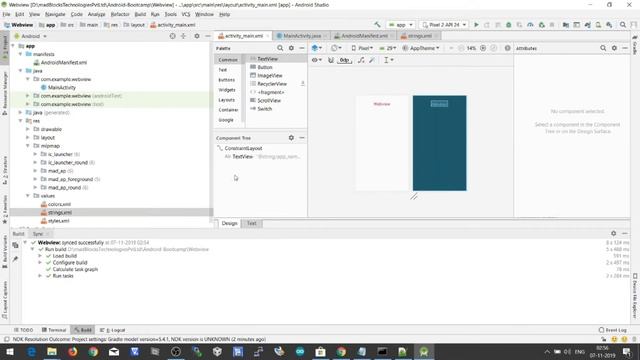640x360 pixels.
Task: Open Attributes panel settings gear
Action: pyautogui.click(x=614, y=48)
